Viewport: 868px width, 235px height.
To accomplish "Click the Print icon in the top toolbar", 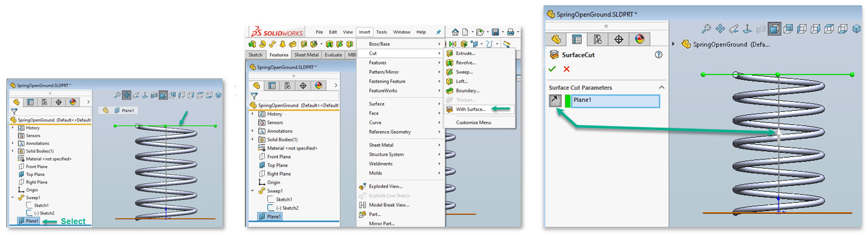I will pos(510,32).
